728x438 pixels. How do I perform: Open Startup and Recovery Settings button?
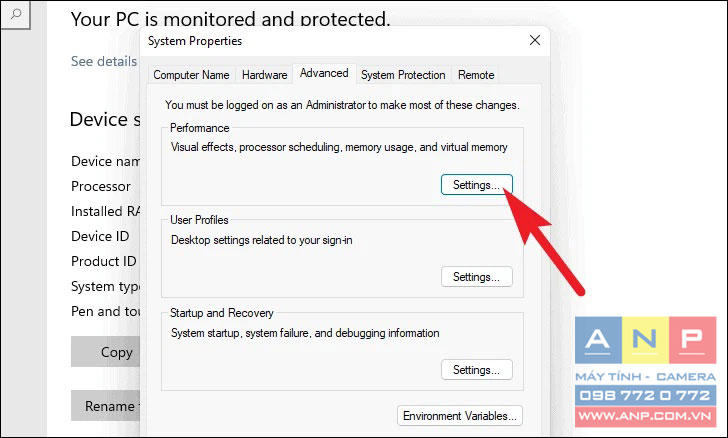[x=476, y=370]
